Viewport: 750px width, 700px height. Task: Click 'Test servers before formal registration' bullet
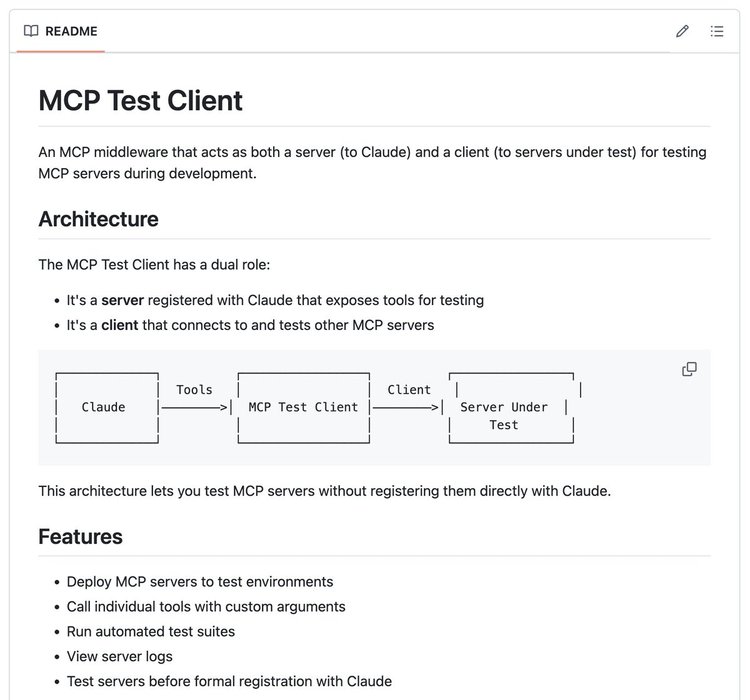[x=230, y=681]
